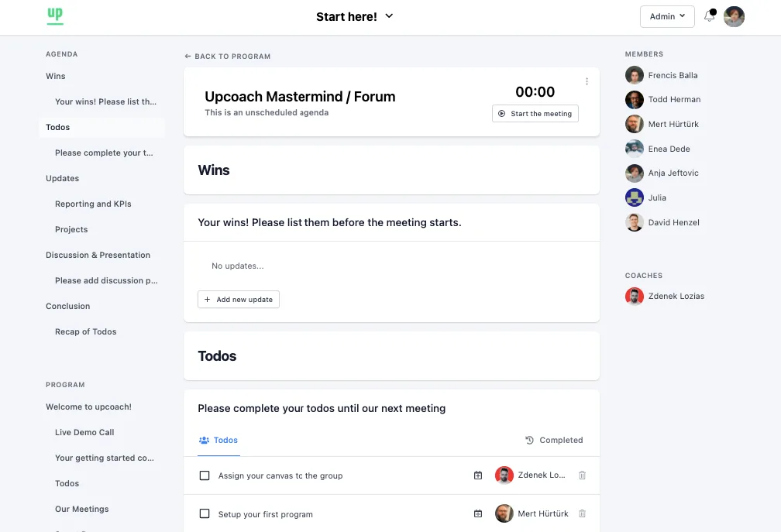
Task: Open your profile avatar in the top bar
Action: click(x=734, y=15)
